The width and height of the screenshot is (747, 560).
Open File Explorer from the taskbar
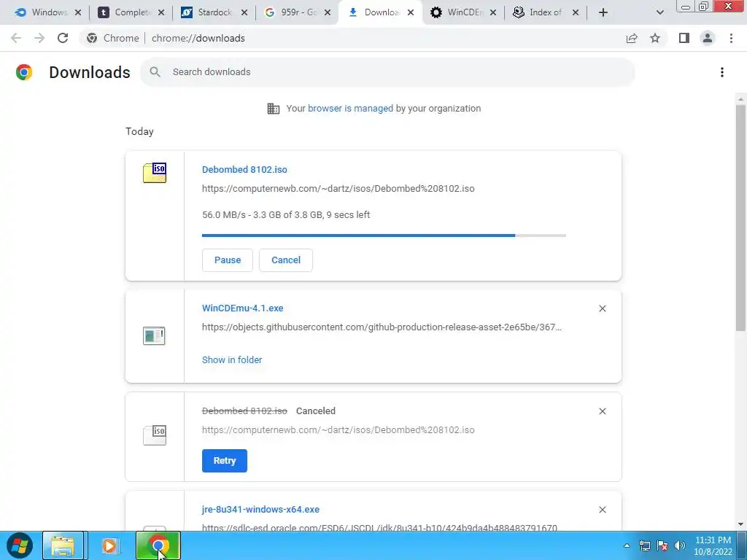point(63,545)
